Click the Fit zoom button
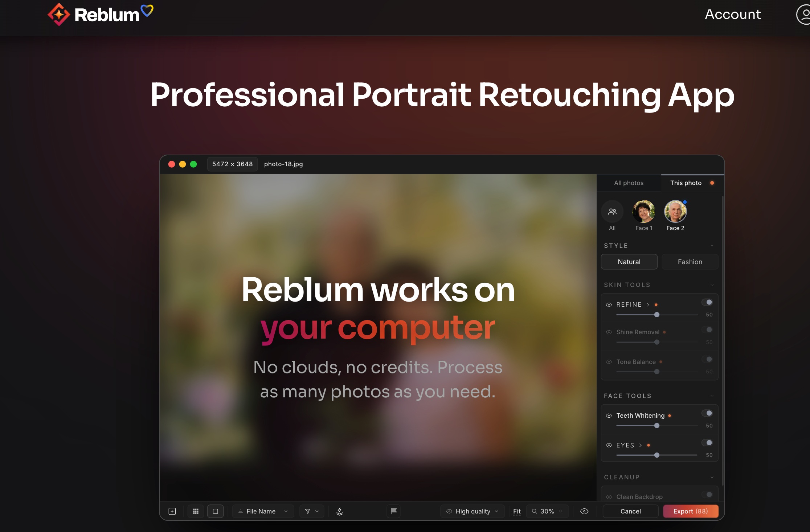This screenshot has width=810, height=532. pos(517,511)
